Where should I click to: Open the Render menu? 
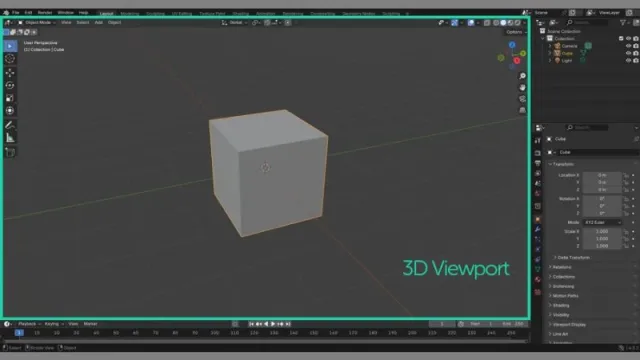[45, 13]
